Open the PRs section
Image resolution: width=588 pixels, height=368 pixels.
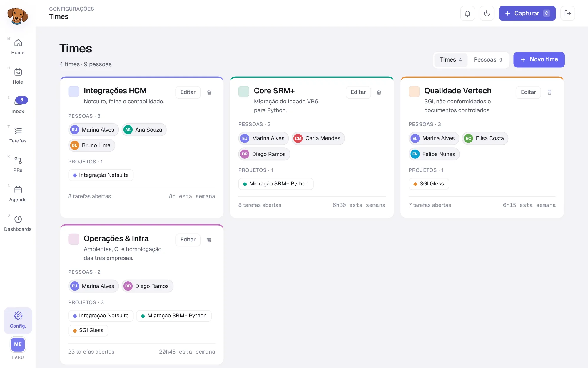tap(18, 165)
